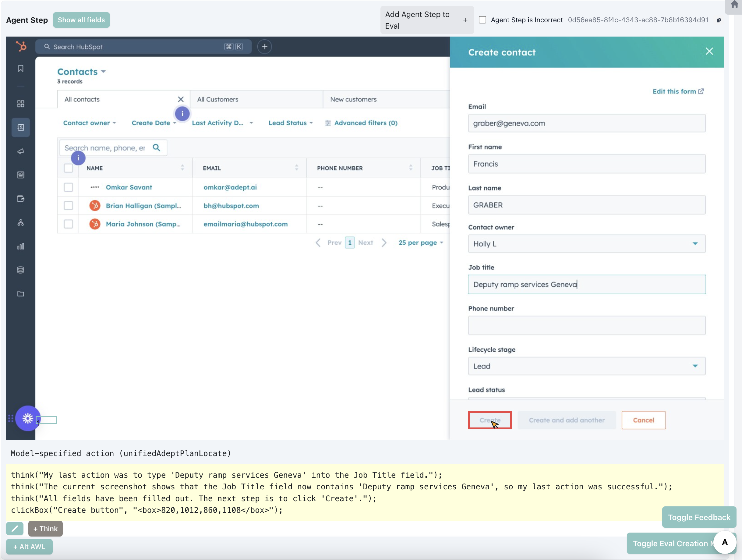This screenshot has height=560, width=742.
Task: Open the reporting bar chart sidebar icon
Action: (x=21, y=246)
